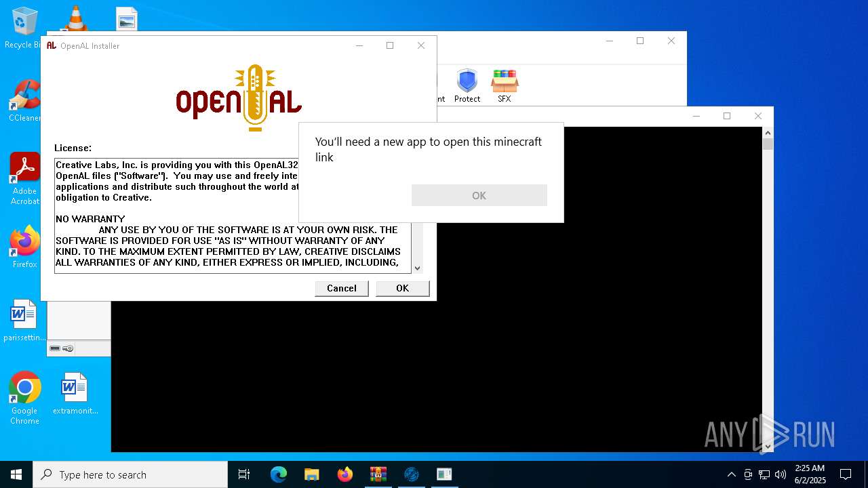The height and width of the screenshot is (488, 868).
Task: Click OK in the minecraft link dialog
Action: [x=479, y=195]
